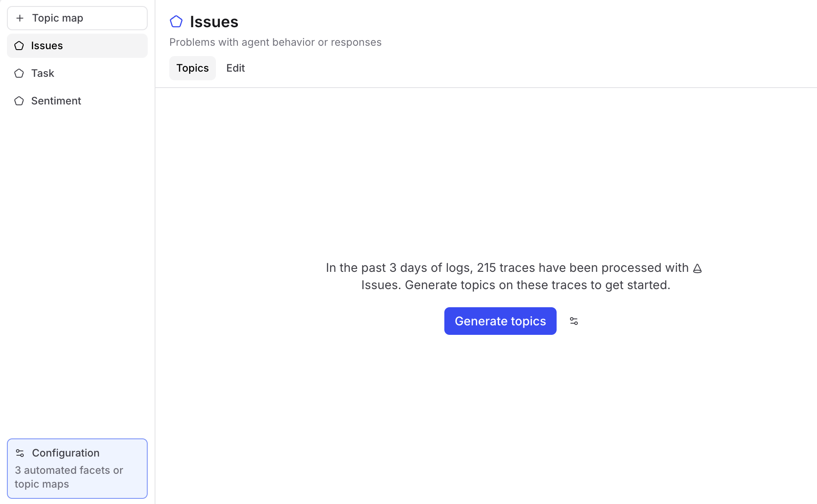Click the Problems with agent behavior subtitle
This screenshot has height=504, width=817.
[275, 42]
